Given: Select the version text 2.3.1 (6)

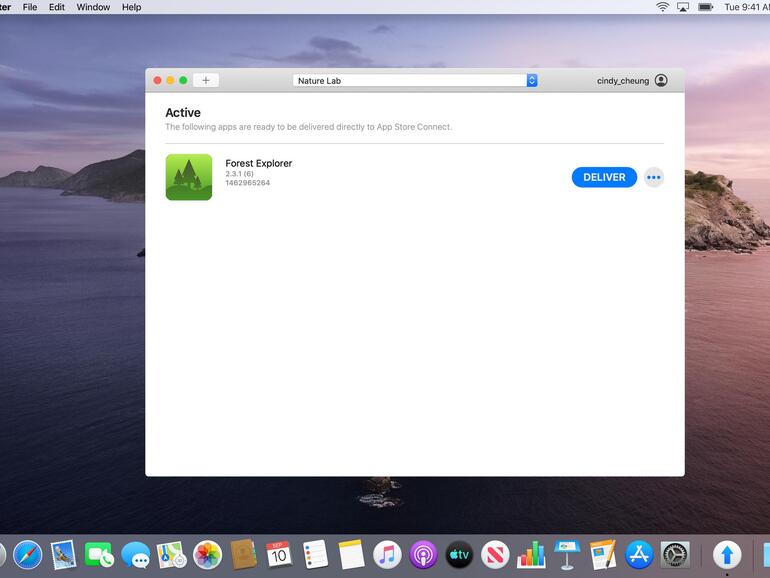Looking at the screenshot, I should 240,174.
